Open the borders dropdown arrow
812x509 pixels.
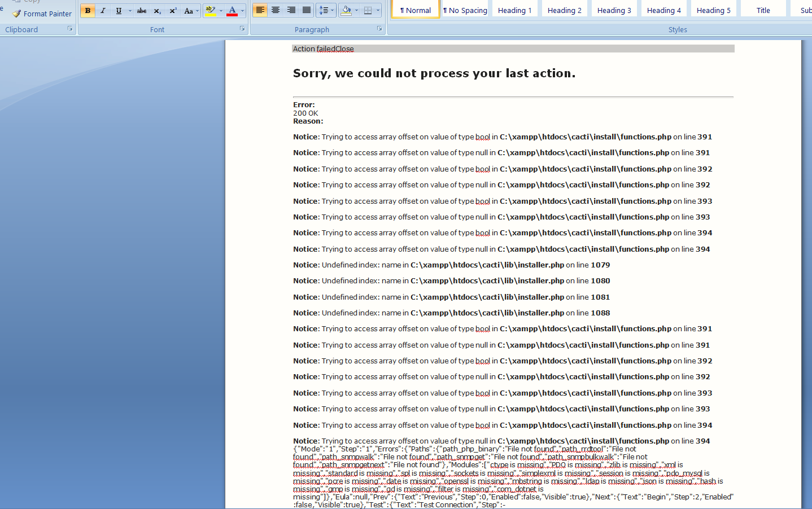378,10
